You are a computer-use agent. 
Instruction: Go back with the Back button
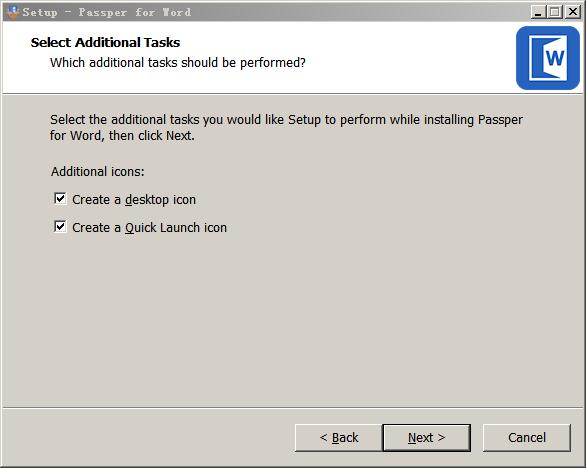(x=339, y=438)
